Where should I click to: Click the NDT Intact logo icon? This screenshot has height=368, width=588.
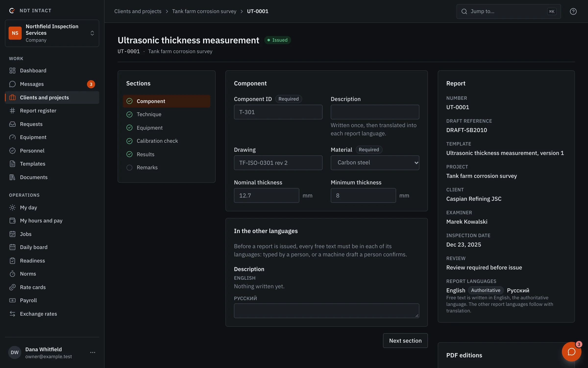pos(12,11)
